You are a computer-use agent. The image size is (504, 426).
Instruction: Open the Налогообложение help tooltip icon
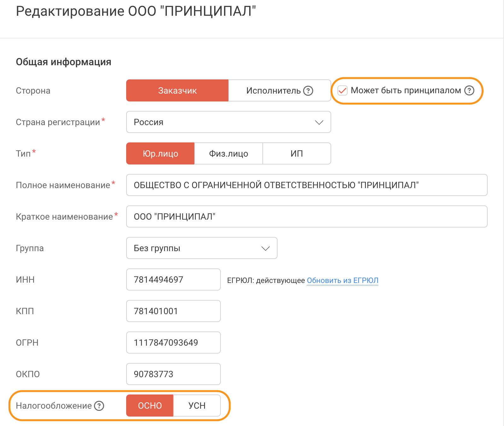pyautogui.click(x=99, y=406)
